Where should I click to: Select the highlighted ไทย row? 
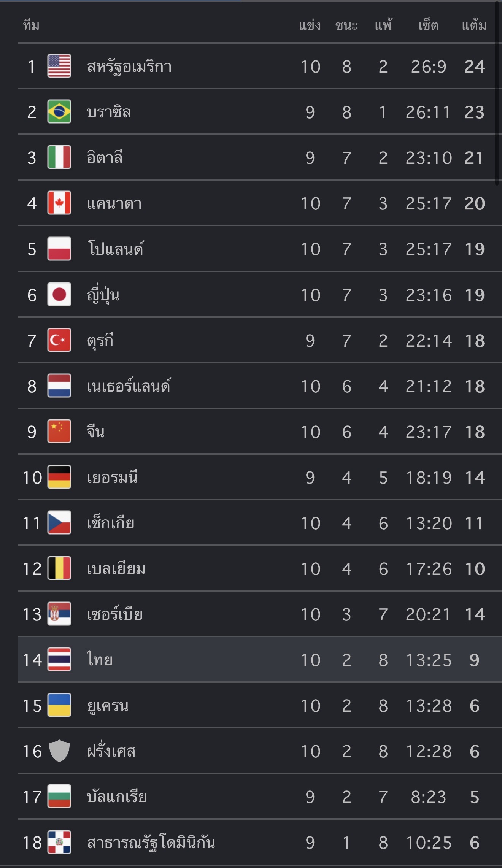pos(260,660)
